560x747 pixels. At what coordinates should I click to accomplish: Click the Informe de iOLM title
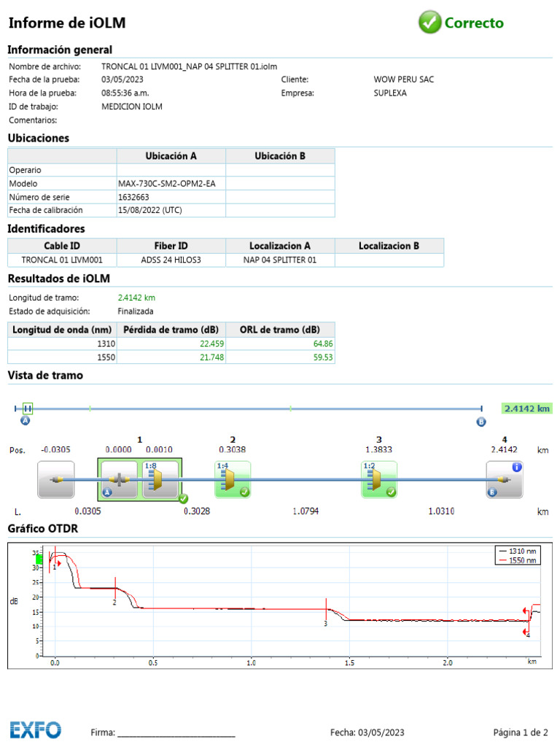[x=67, y=23]
